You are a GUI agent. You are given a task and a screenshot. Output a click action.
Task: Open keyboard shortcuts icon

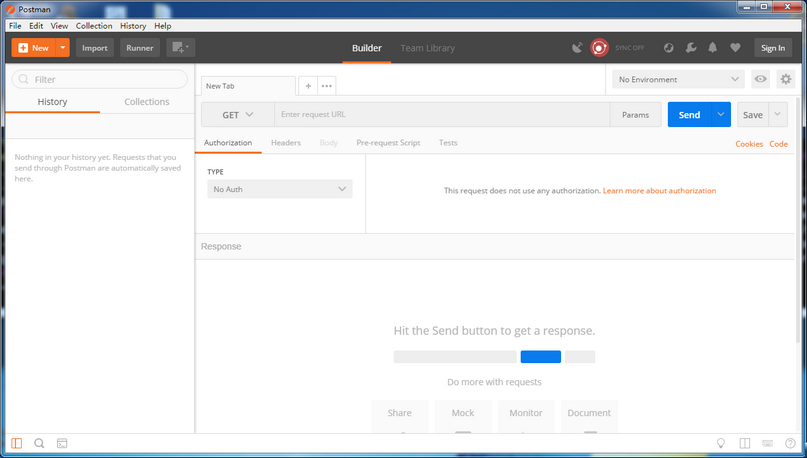tap(767, 443)
